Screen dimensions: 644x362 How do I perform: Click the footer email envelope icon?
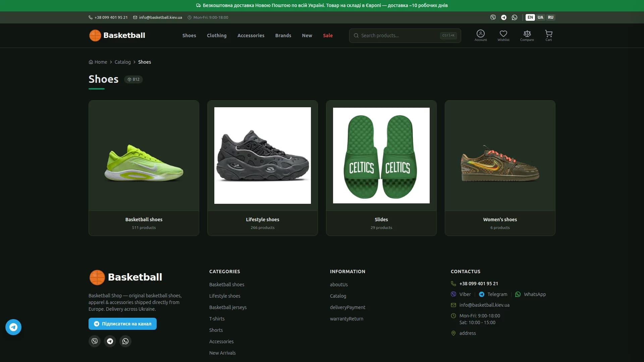tap(453, 305)
